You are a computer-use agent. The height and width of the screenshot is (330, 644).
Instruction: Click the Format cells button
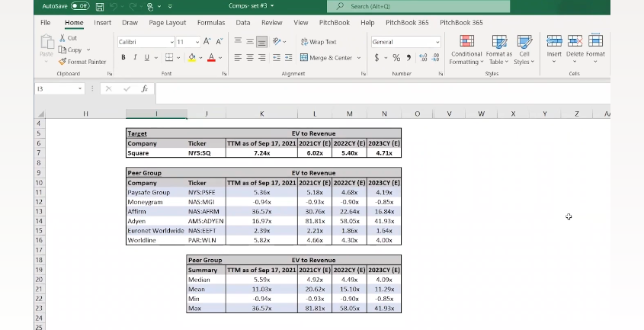[x=595, y=49]
